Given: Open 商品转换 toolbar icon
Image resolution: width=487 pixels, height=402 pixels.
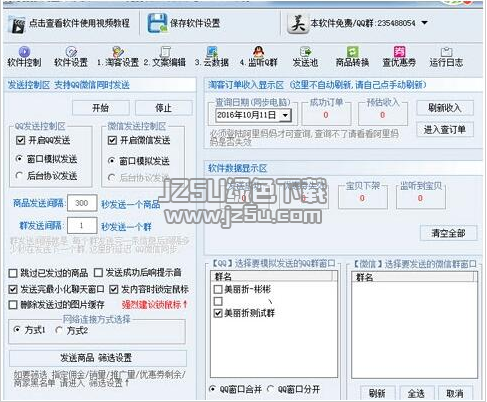Looking at the screenshot, I should pos(352,52).
